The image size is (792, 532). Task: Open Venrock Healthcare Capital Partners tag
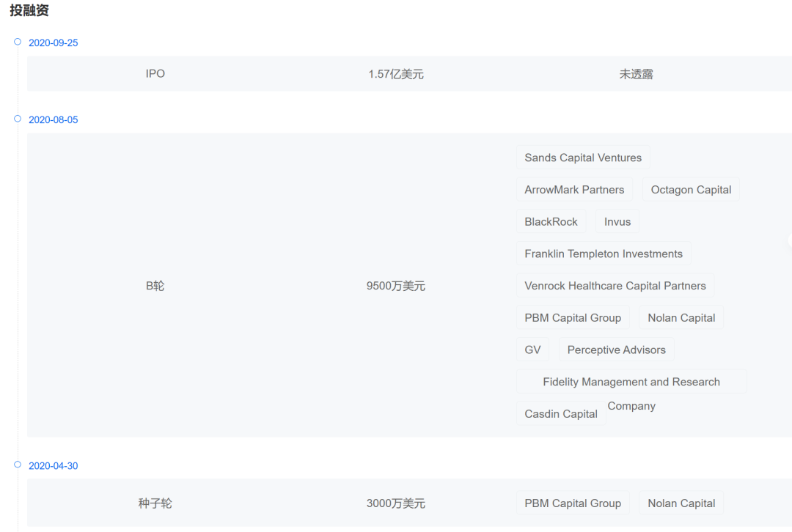pos(615,286)
